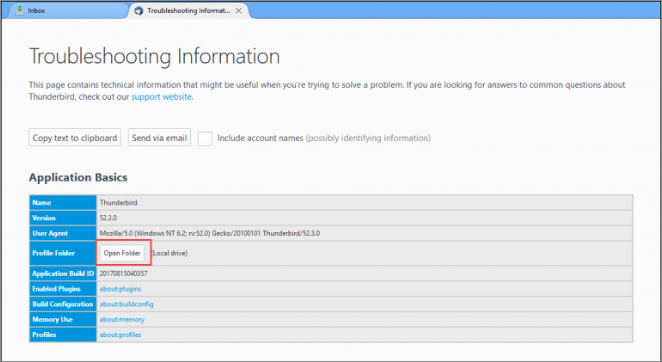This screenshot has width=662, height=362.
Task: Open the support website link
Action: (x=162, y=97)
